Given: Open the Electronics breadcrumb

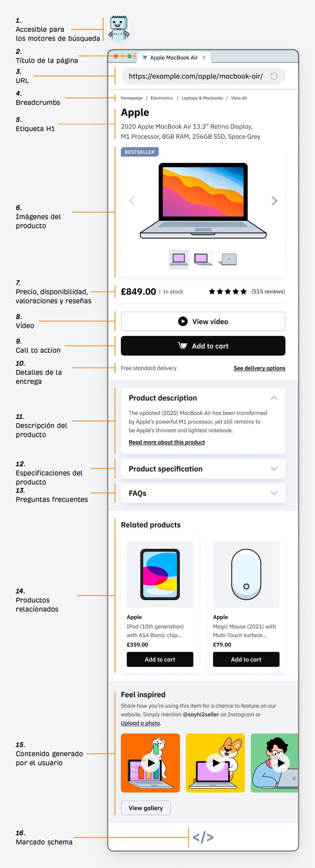Looking at the screenshot, I should point(162,98).
